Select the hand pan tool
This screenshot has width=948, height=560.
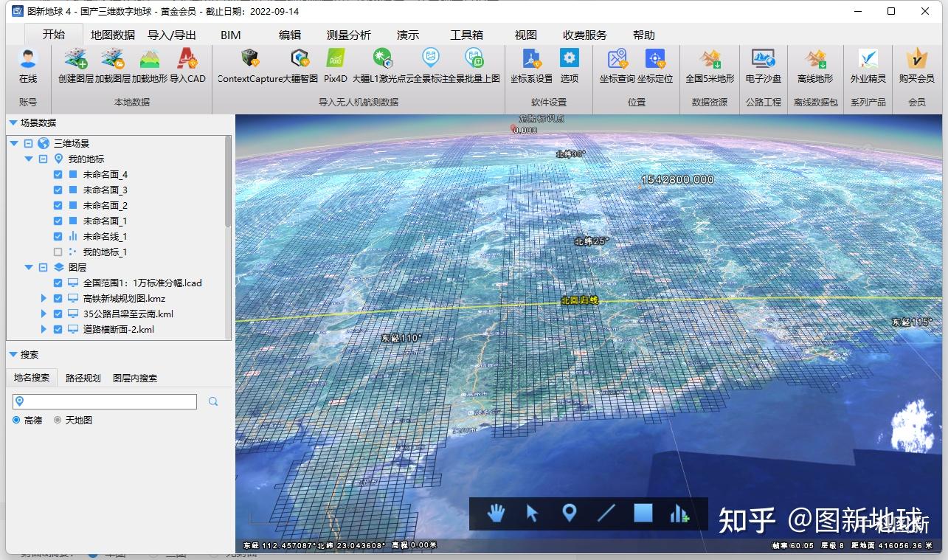(x=496, y=513)
